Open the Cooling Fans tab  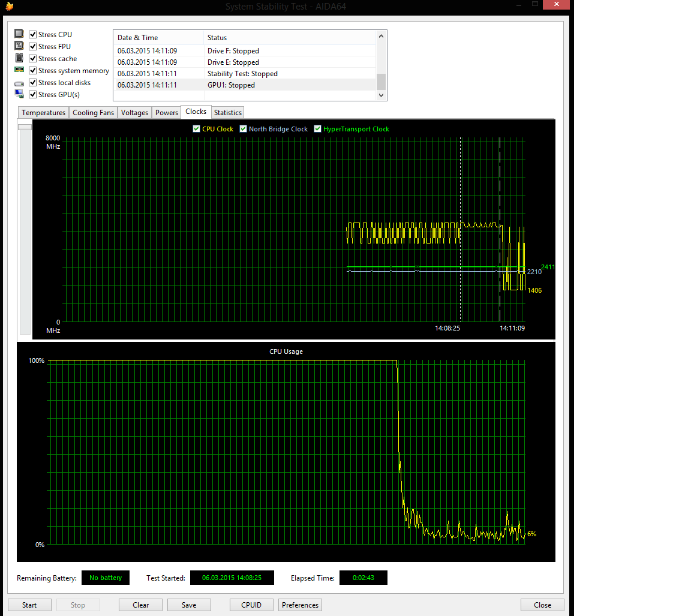pyautogui.click(x=93, y=112)
